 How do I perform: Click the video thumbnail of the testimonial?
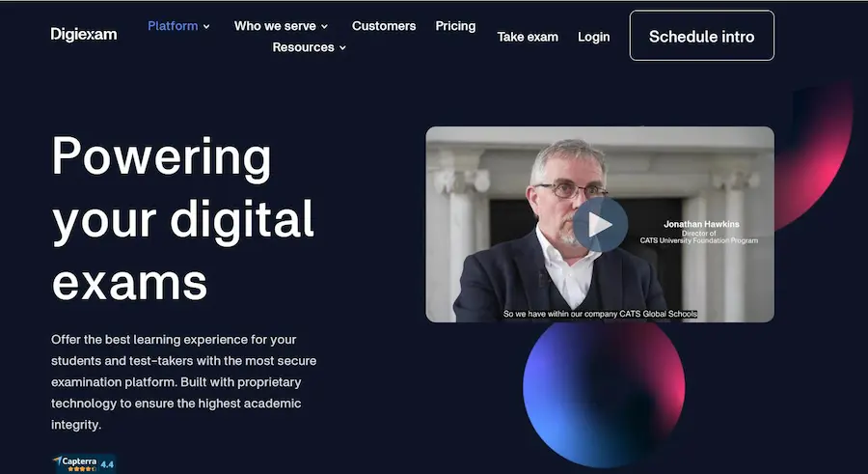600,224
